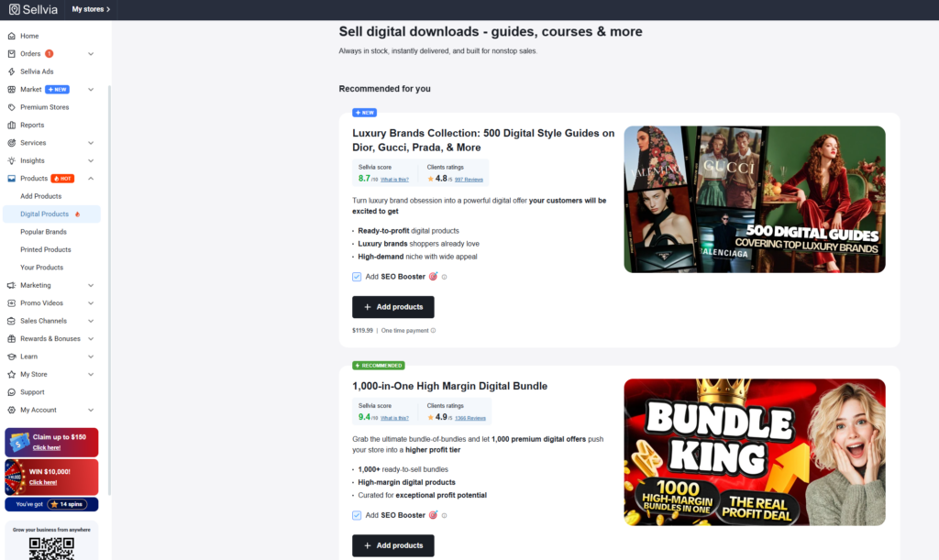This screenshot has width=939, height=560.
Task: Click the Services sidebar icon
Action: pyautogui.click(x=11, y=143)
